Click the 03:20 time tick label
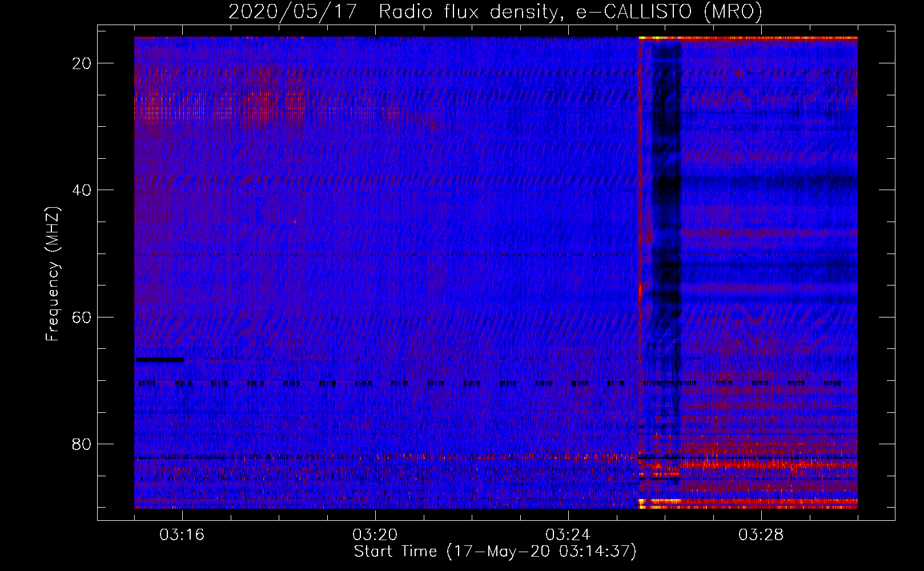Image resolution: width=924 pixels, height=571 pixels. tap(375, 535)
